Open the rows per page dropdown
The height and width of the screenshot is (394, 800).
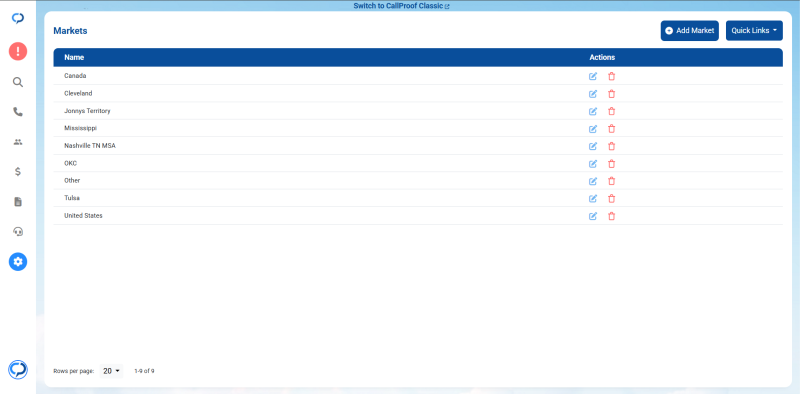click(111, 371)
